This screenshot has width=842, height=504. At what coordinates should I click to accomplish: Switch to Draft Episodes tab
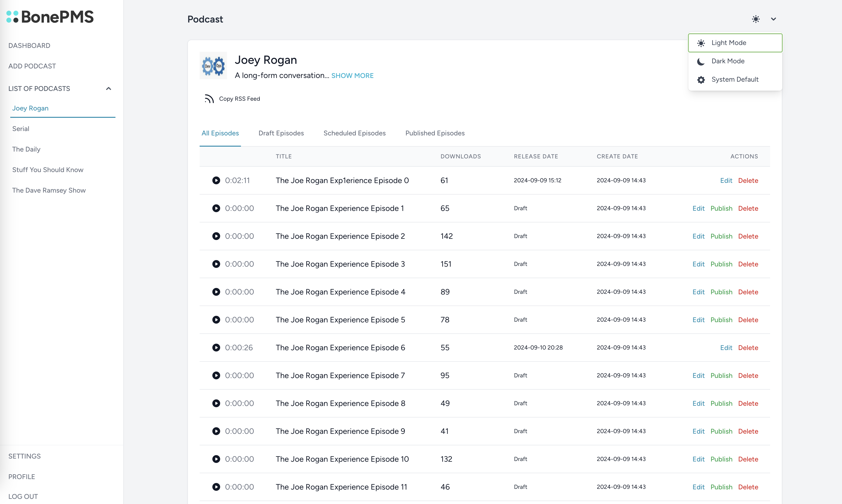(281, 133)
